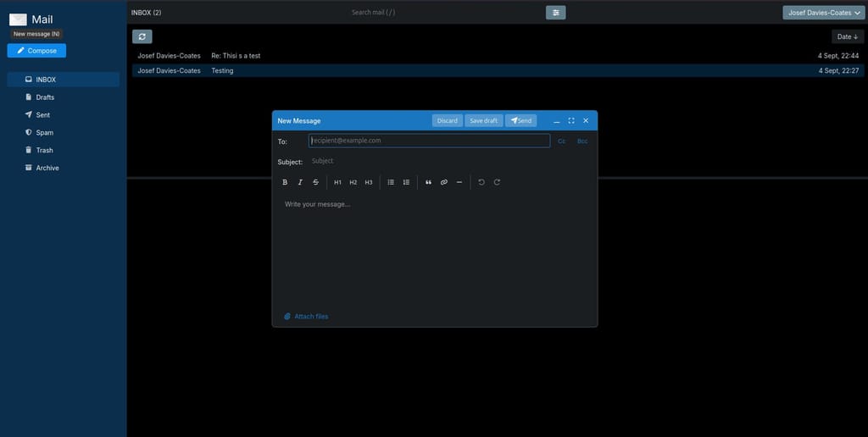Image resolution: width=868 pixels, height=437 pixels.
Task: Close the New Message window
Action: point(586,120)
